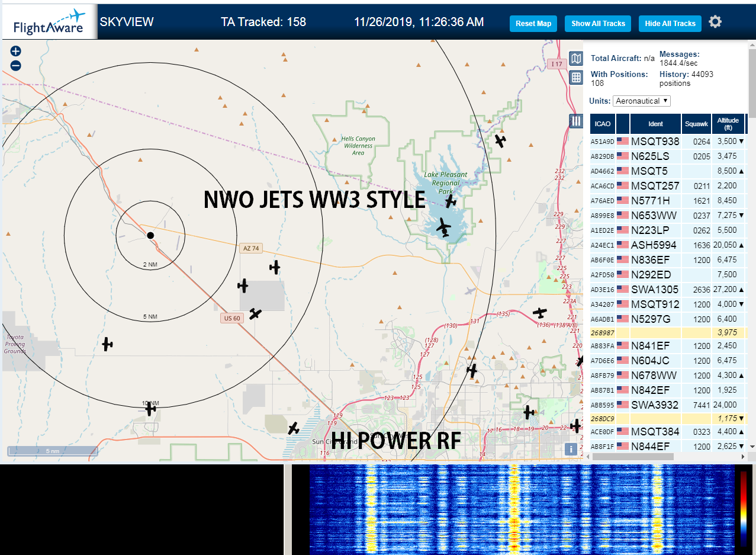Select the highlighted 268987 row
Screen dimensions: 756x555
click(x=668, y=333)
